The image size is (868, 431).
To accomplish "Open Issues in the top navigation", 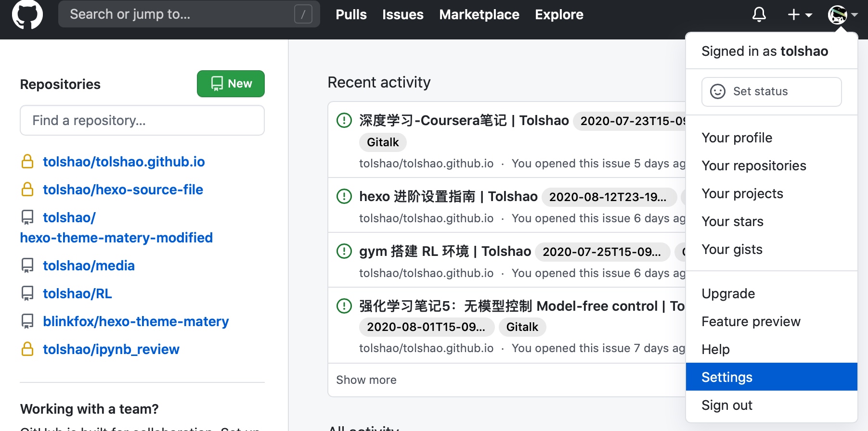I will [x=403, y=15].
